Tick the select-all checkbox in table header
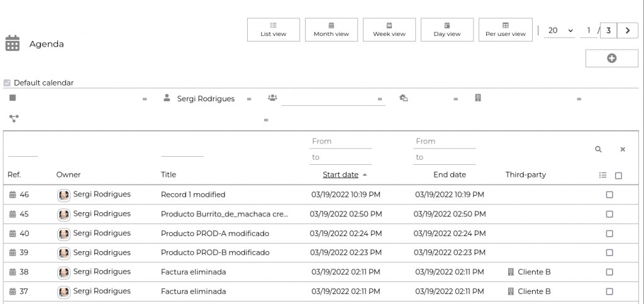 (618, 176)
